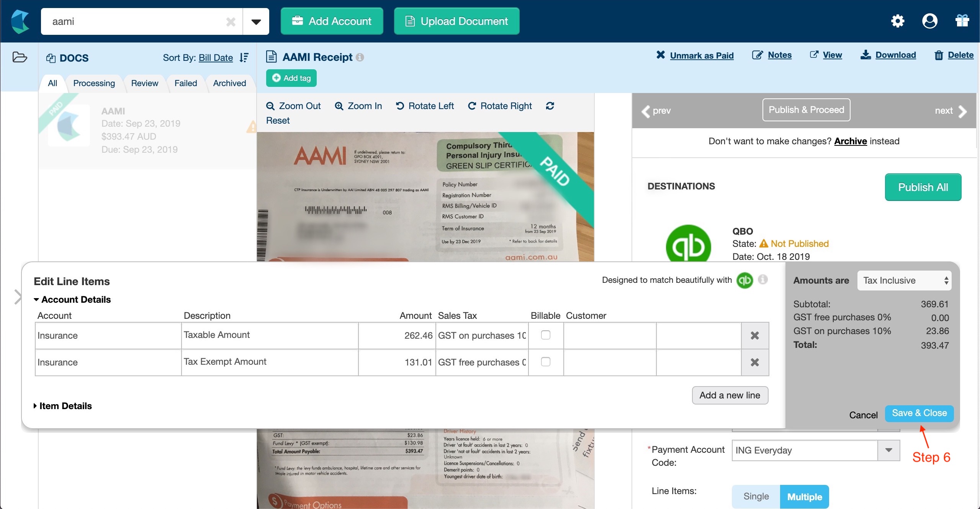Screen dimensions: 980x509
Task: Clear the aami search field
Action: point(231,22)
